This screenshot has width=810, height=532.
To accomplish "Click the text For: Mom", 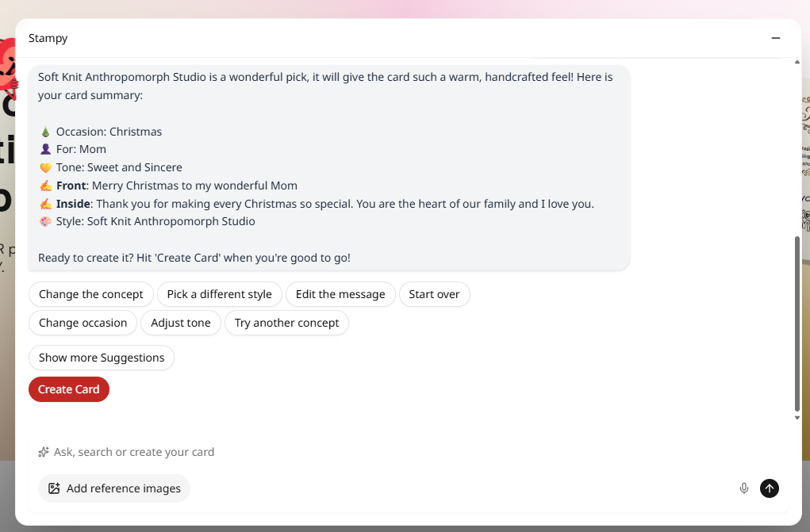I will (x=81, y=149).
